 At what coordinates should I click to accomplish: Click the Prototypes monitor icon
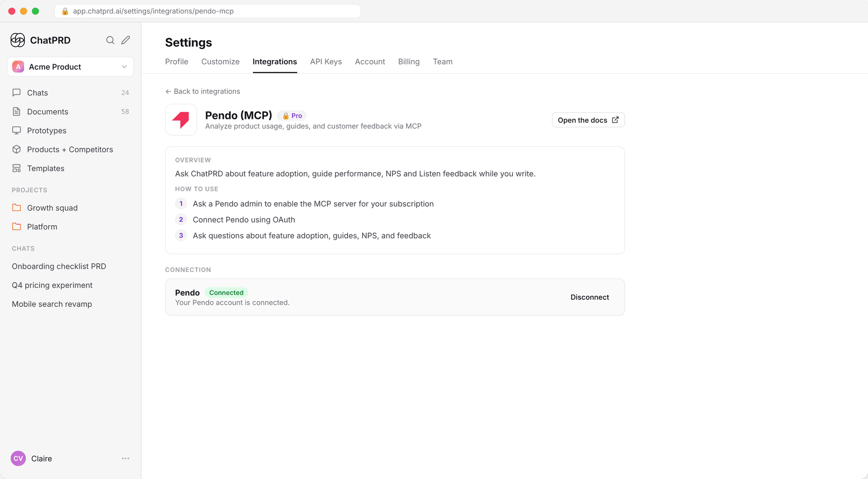pyautogui.click(x=17, y=130)
